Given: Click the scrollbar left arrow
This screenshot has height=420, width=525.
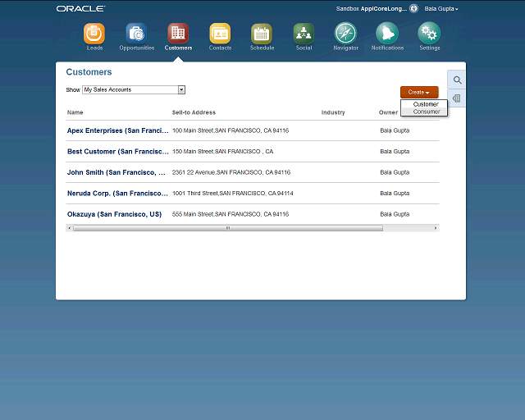Looking at the screenshot, I should click(69, 228).
